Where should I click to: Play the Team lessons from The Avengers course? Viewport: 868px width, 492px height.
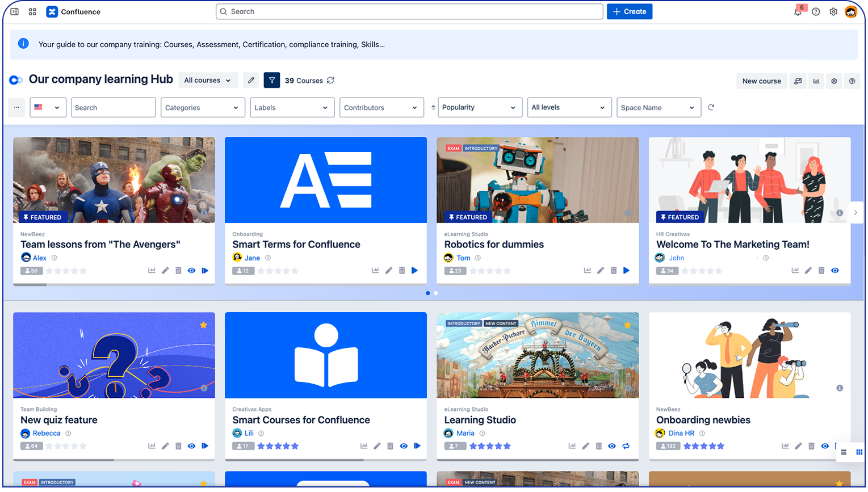pyautogui.click(x=205, y=271)
